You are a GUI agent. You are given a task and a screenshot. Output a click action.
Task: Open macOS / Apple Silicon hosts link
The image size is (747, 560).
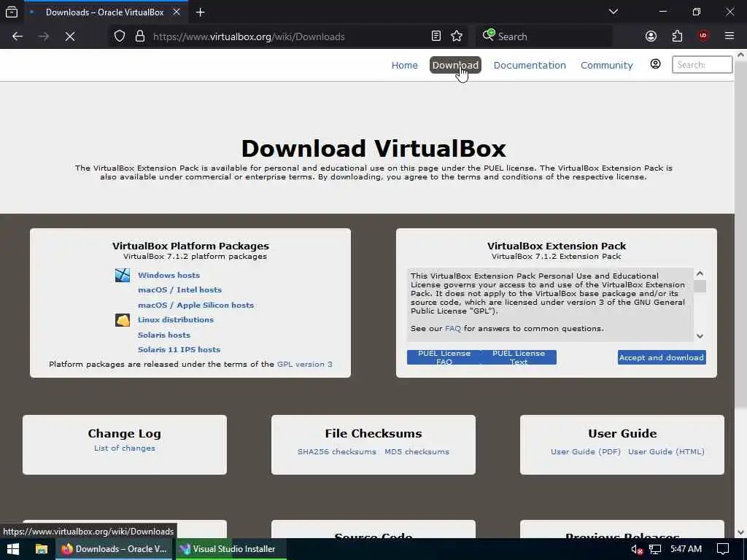coord(196,306)
